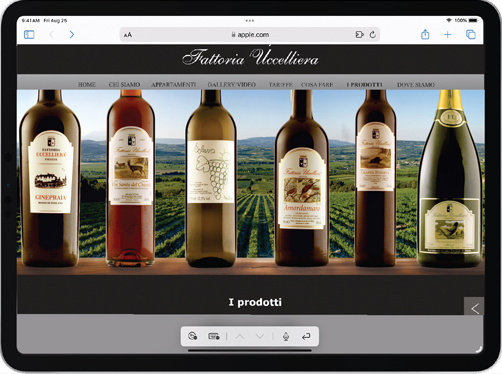Click the apple.com address field
The width and height of the screenshot is (502, 374).
click(250, 35)
